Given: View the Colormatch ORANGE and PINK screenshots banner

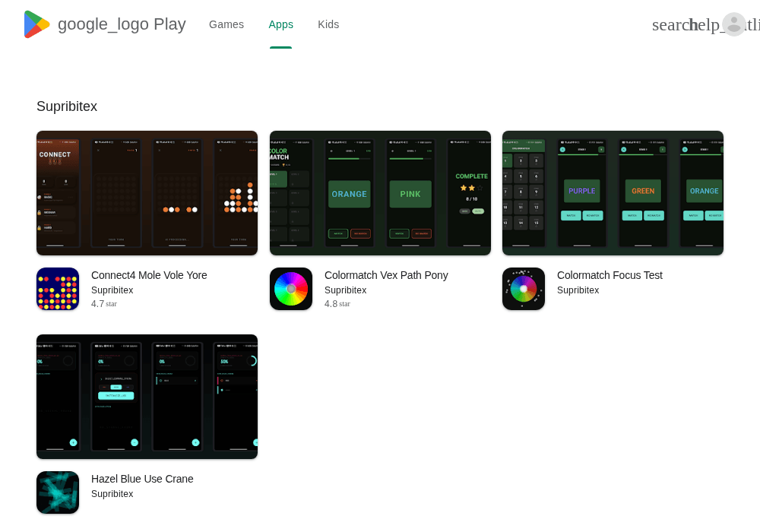Looking at the screenshot, I should (x=380, y=193).
